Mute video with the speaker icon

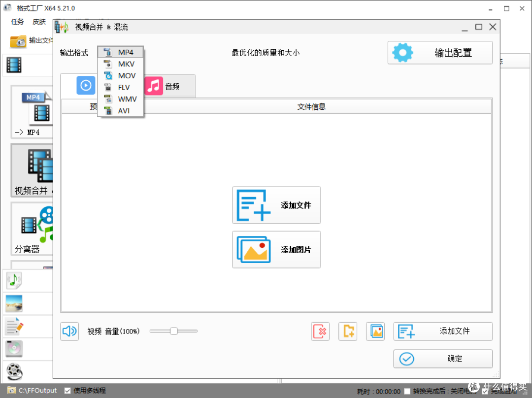pyautogui.click(x=69, y=331)
